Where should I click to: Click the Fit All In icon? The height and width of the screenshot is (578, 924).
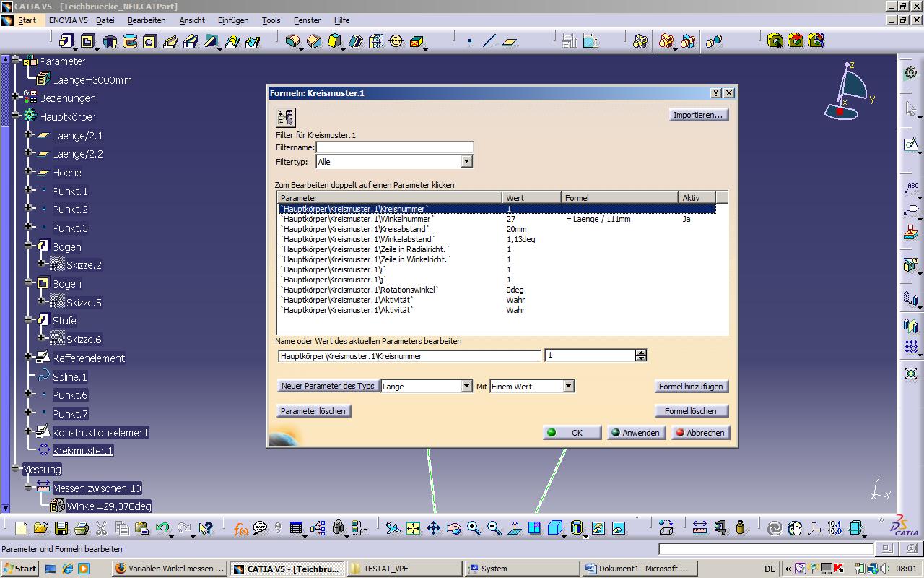pos(413,528)
